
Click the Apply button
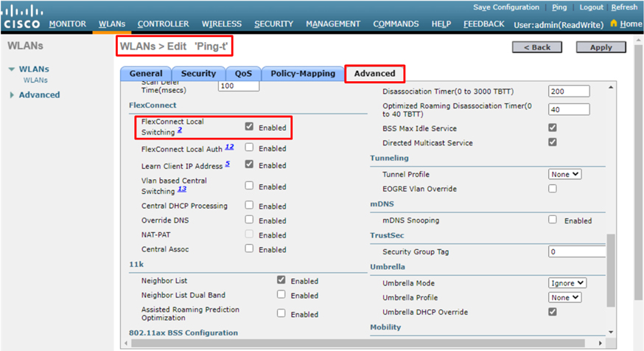[x=601, y=47]
